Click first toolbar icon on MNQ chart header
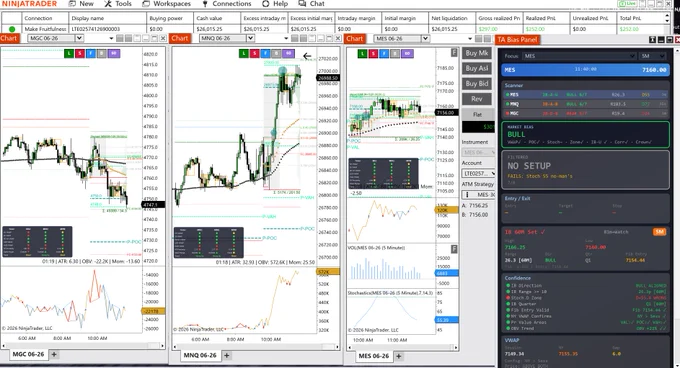 pyautogui.click(x=295, y=39)
